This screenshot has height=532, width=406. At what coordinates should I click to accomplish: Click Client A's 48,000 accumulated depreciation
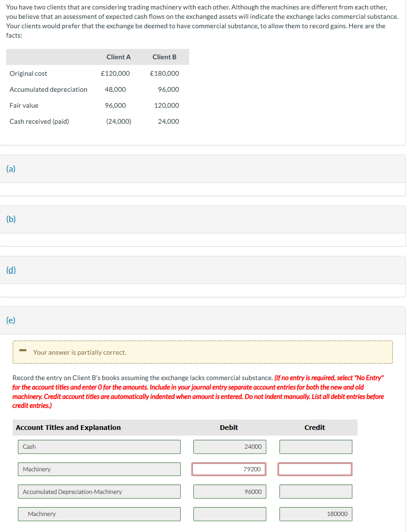pyautogui.click(x=115, y=89)
